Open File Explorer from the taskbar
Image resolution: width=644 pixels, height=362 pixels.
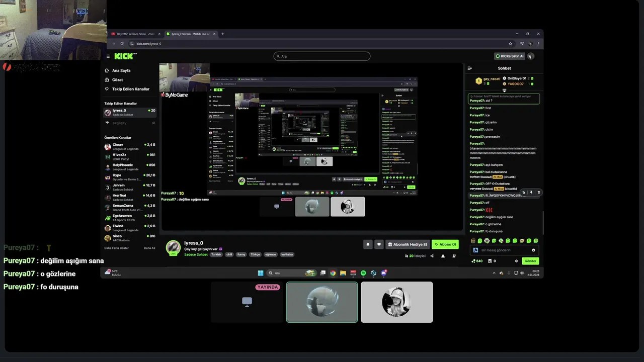[343, 273]
